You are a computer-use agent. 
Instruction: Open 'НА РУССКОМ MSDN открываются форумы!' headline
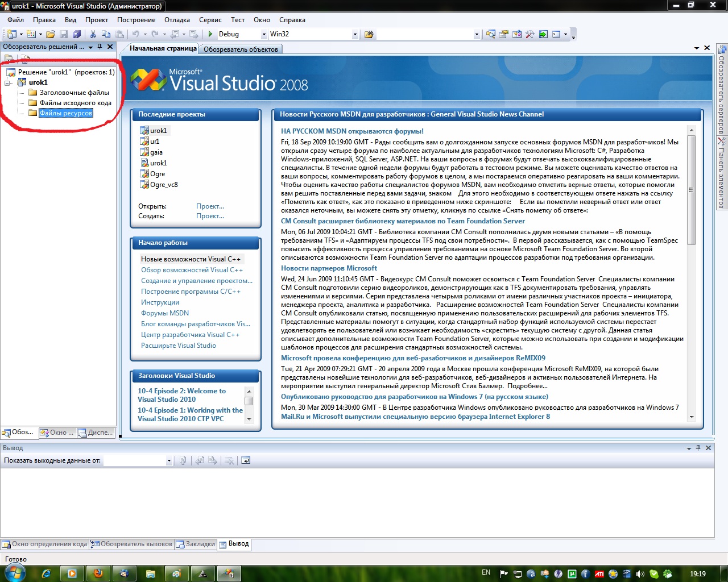pos(352,131)
